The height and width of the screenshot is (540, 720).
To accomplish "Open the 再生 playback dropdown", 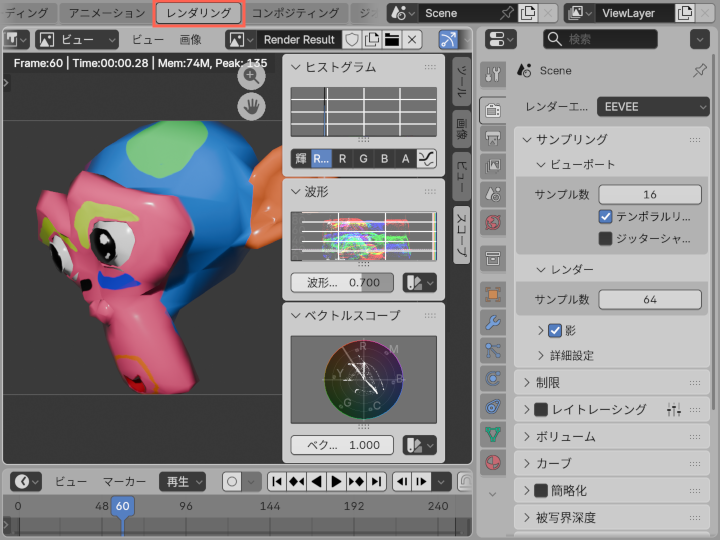I will pyautogui.click(x=182, y=482).
